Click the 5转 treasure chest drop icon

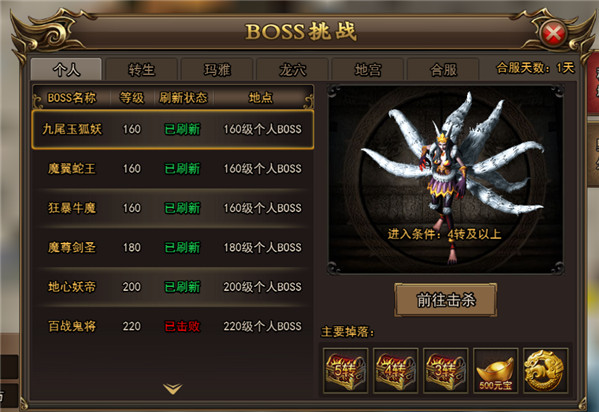(x=346, y=370)
